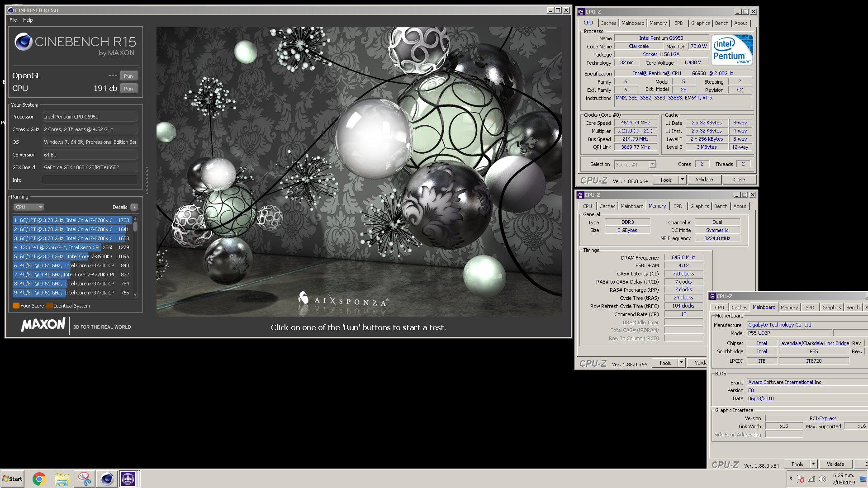Switch to Caches tab in top CPU-Z window
This screenshot has width=868, height=488.
[608, 23]
